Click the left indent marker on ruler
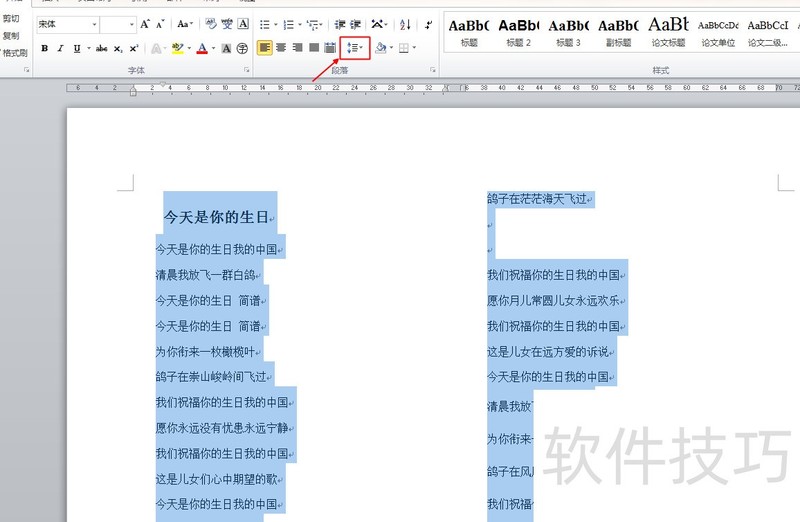800x522 pixels. (133, 92)
